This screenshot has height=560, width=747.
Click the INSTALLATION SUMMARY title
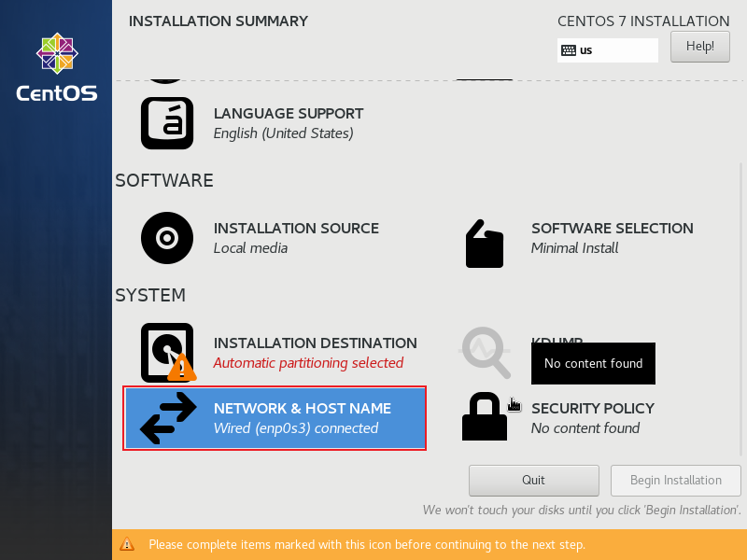coord(218,21)
